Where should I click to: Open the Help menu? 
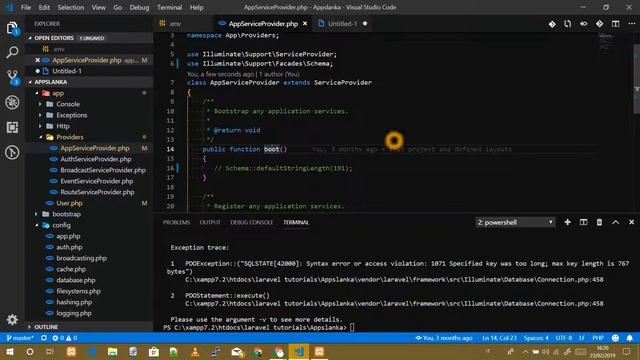point(196,7)
